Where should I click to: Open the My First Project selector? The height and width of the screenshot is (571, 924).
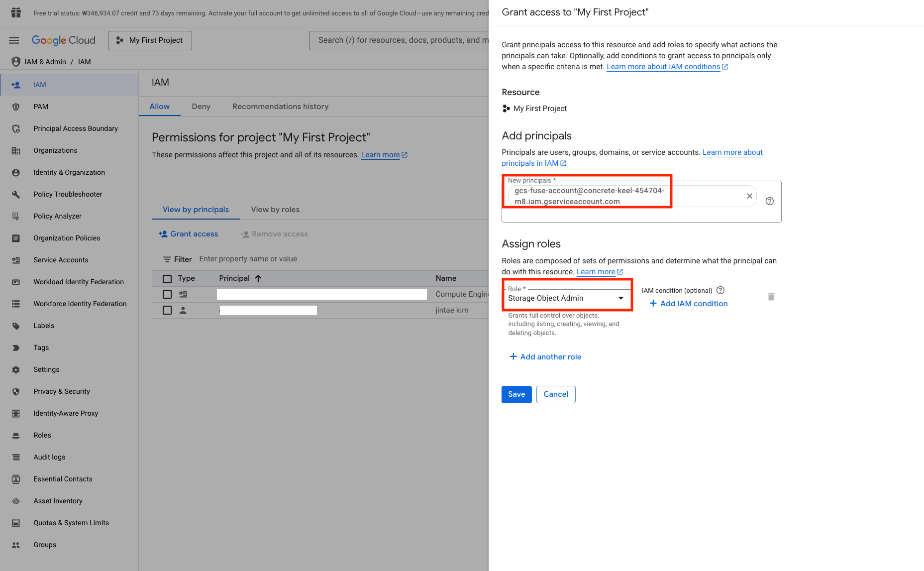[150, 40]
